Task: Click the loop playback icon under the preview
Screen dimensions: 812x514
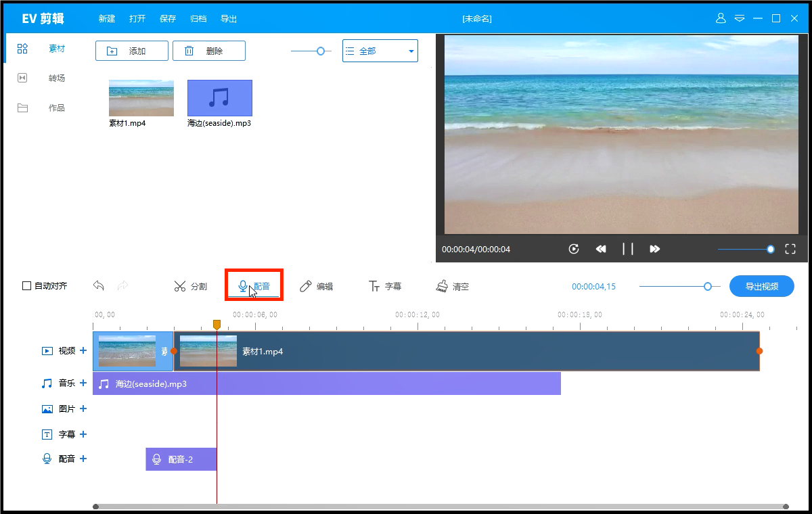Action: 573,249
